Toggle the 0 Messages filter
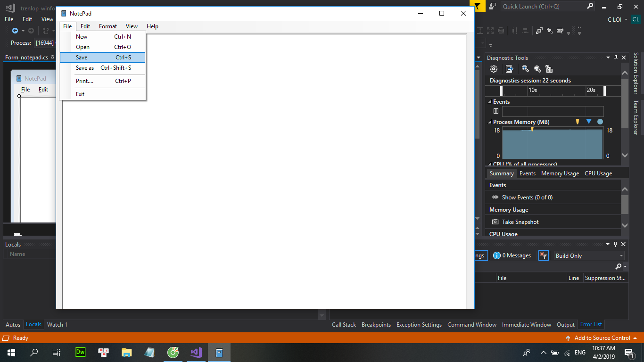Viewport: 644px width, 362px height. (512, 255)
